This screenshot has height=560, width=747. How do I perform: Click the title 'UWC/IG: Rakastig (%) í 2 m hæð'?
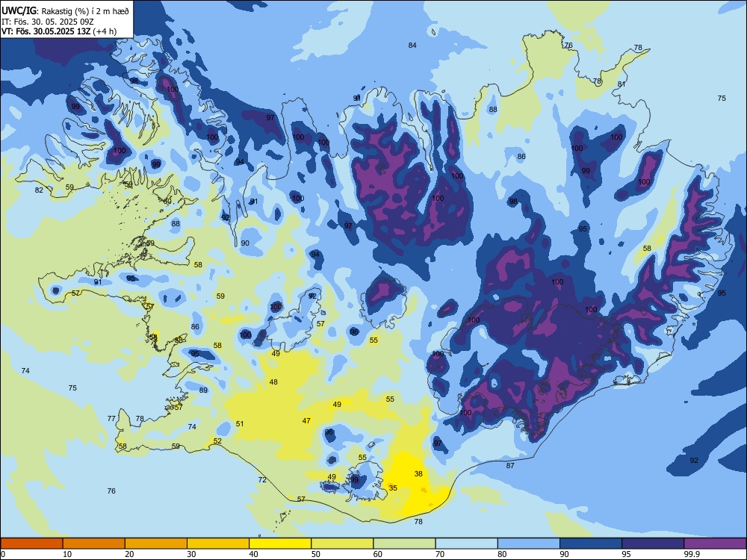[x=65, y=11]
